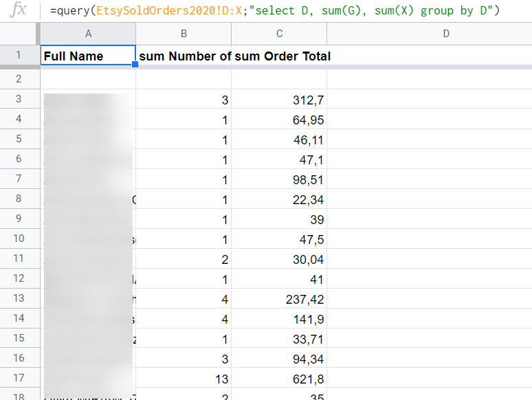Image resolution: width=532 pixels, height=400 pixels.
Task: Click the column B cell in row 3
Action: coord(184,100)
